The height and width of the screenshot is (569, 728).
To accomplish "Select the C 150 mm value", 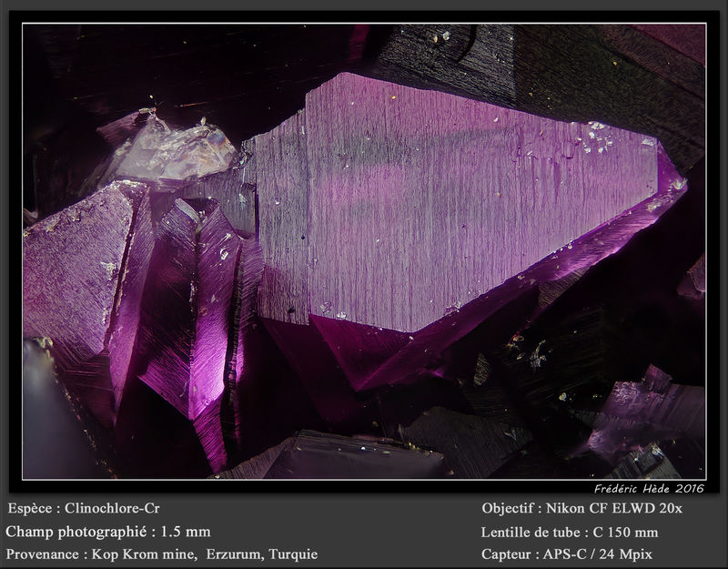I will (625, 533).
